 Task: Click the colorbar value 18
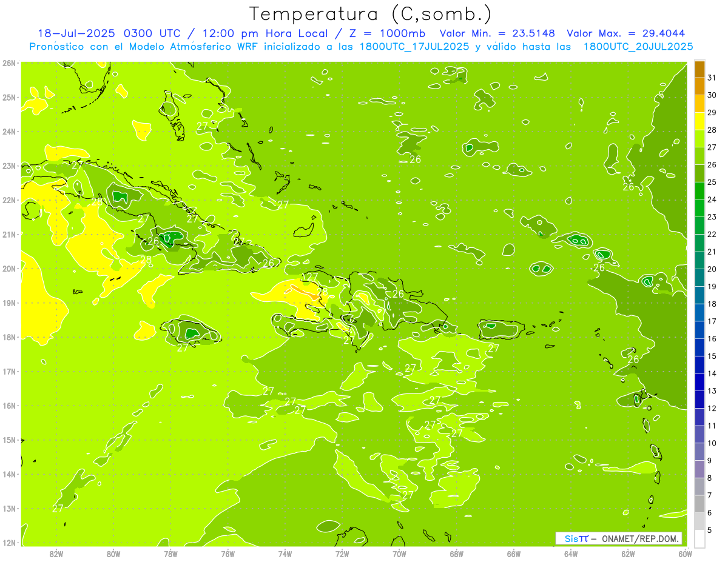click(x=712, y=304)
